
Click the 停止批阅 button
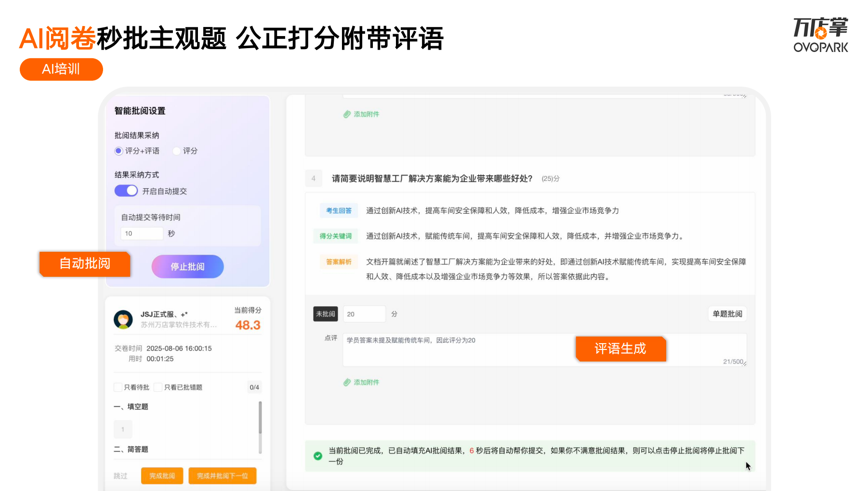(188, 267)
